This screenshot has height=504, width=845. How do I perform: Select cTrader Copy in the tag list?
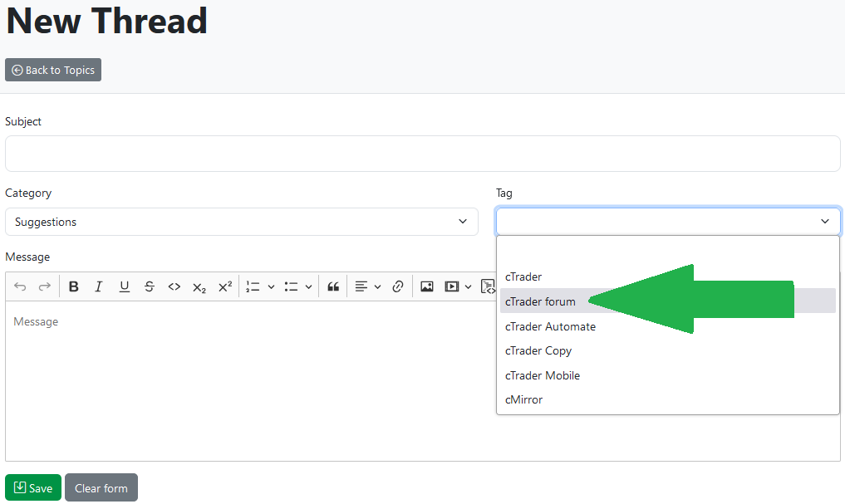point(668,350)
